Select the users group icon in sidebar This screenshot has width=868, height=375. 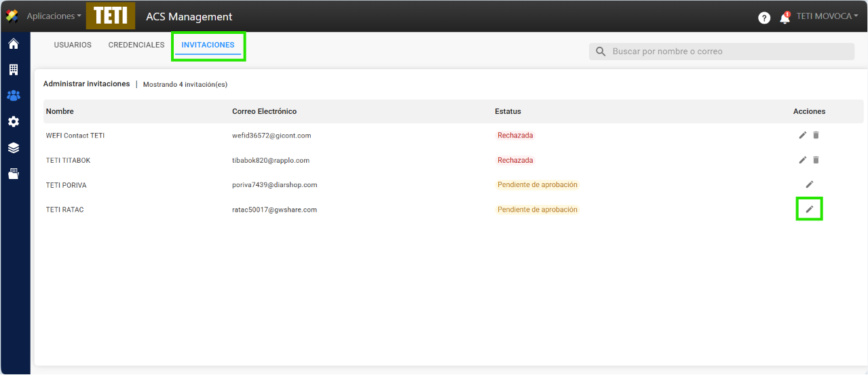point(13,96)
